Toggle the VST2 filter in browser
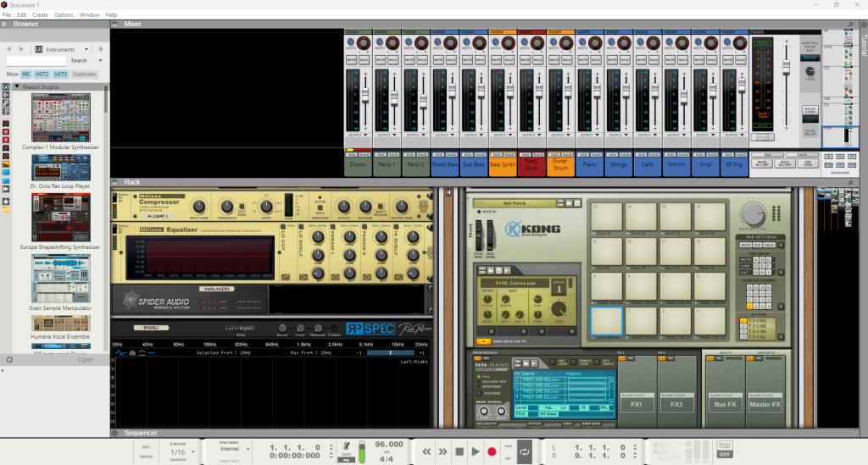868x465 pixels. click(42, 74)
